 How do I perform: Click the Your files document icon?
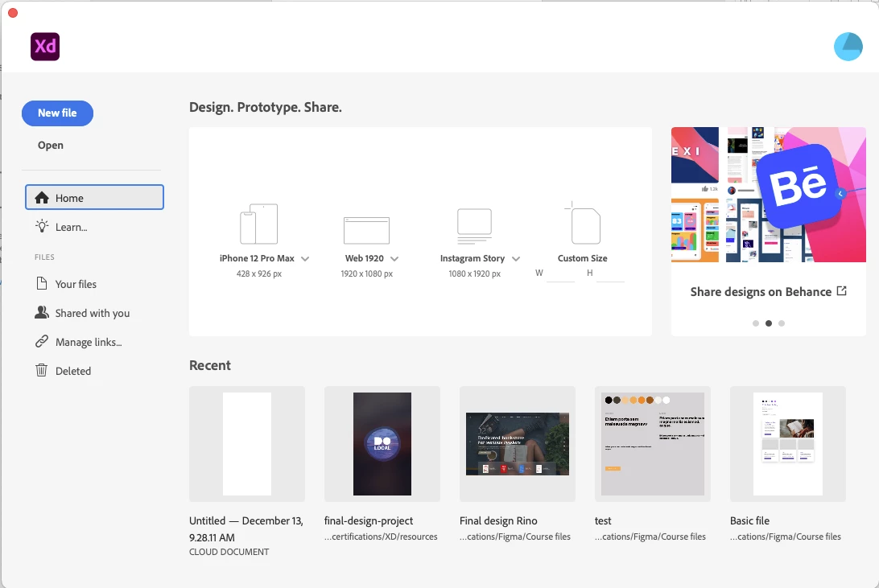42,283
